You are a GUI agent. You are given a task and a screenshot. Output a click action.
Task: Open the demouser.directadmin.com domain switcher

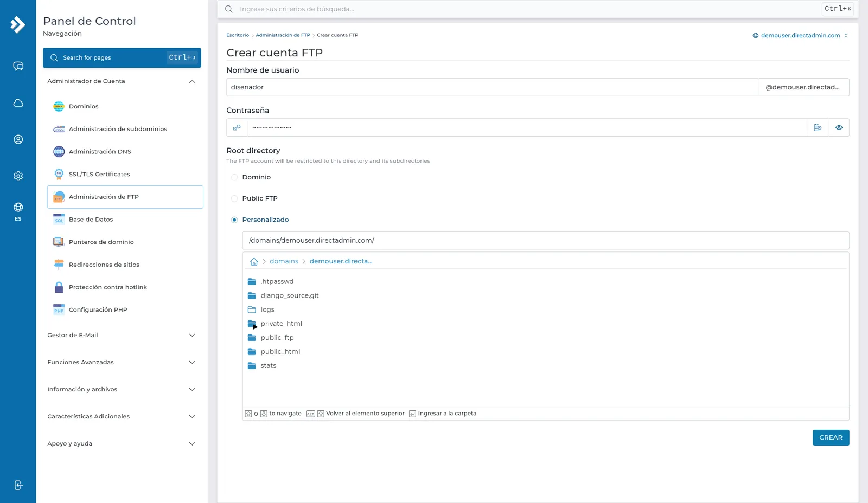[x=800, y=35]
